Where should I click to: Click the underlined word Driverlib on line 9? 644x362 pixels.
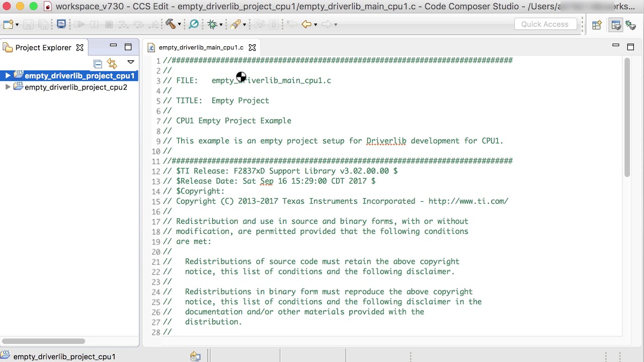click(x=386, y=141)
